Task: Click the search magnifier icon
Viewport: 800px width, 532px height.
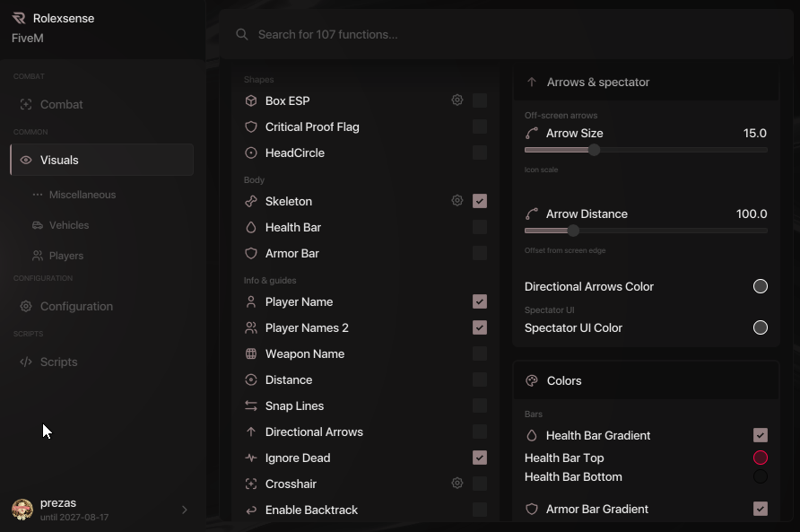Action: click(x=242, y=34)
